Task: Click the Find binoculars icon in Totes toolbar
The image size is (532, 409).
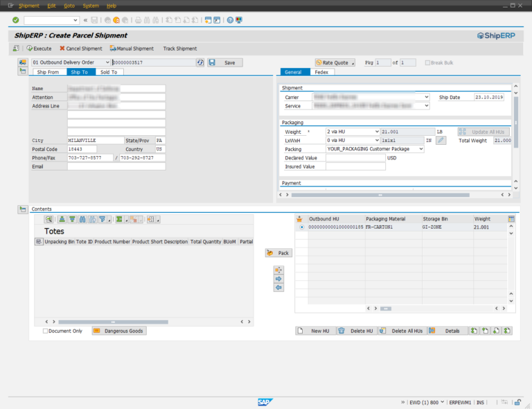Action: pos(82,219)
